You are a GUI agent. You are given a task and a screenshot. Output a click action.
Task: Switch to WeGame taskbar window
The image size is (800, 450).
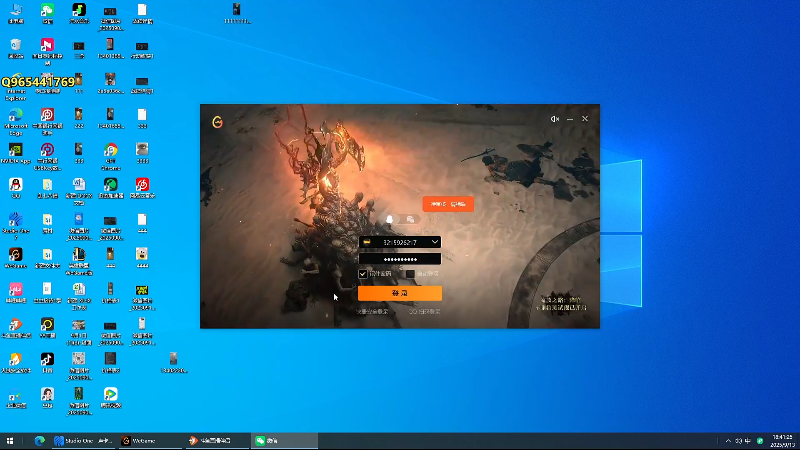149,441
